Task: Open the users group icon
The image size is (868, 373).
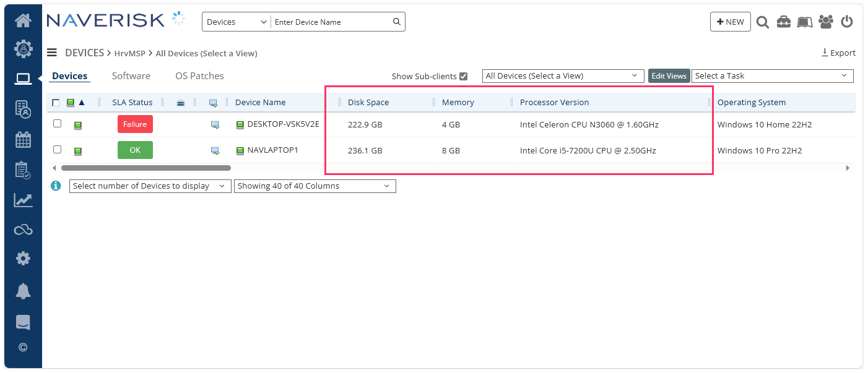Action: 826,22
